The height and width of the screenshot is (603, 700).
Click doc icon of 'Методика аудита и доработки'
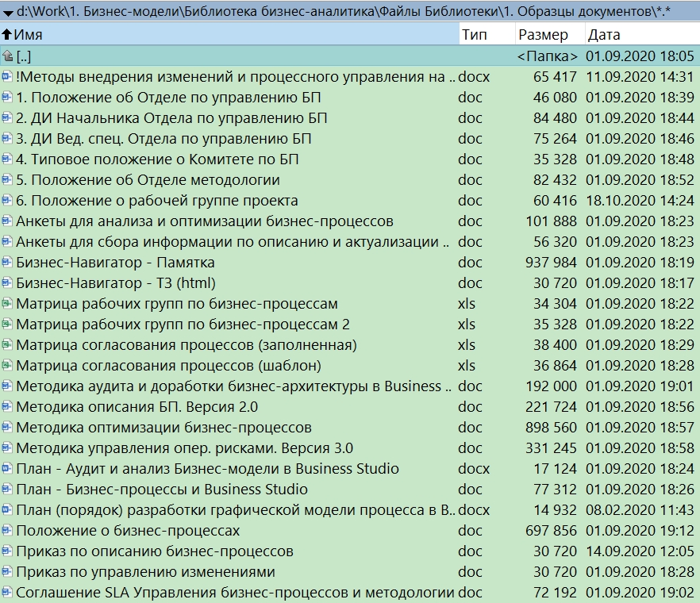6,386
